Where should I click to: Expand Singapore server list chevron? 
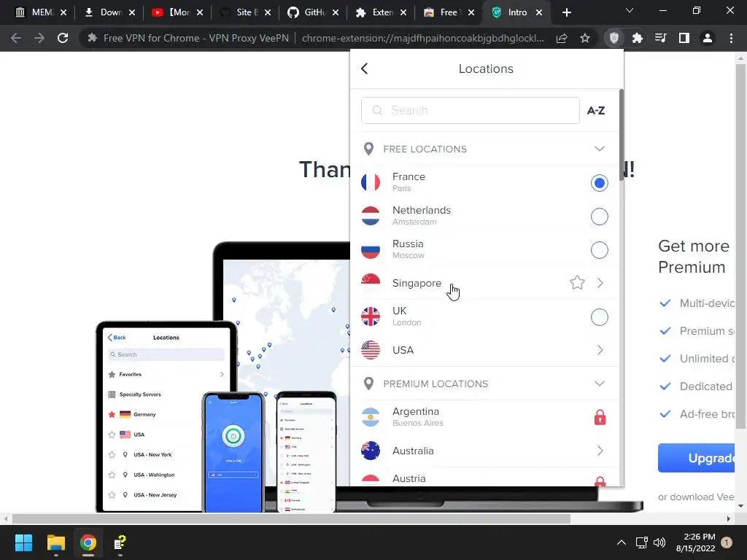click(x=600, y=283)
